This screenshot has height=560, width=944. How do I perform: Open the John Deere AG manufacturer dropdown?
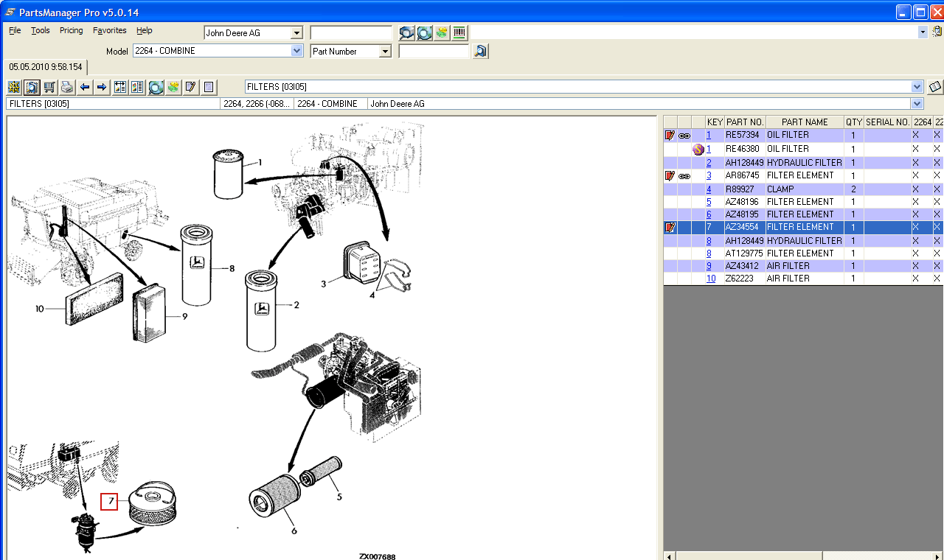296,33
